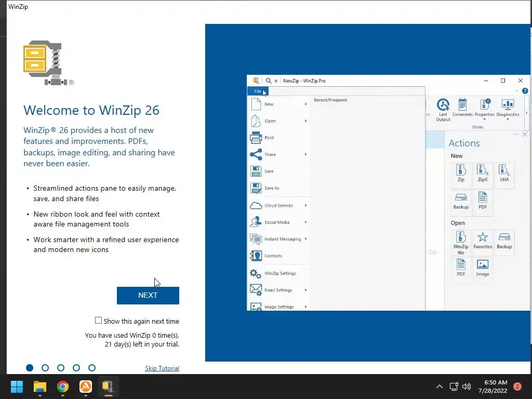532x399 pixels.
Task: Expand the Social Media submenu arrow
Action: pos(305,222)
